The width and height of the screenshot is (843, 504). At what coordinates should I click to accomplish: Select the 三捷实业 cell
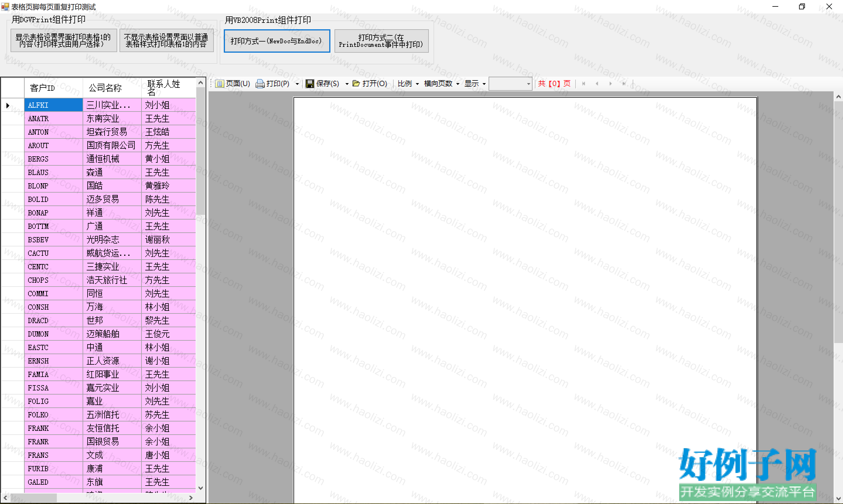click(112, 267)
